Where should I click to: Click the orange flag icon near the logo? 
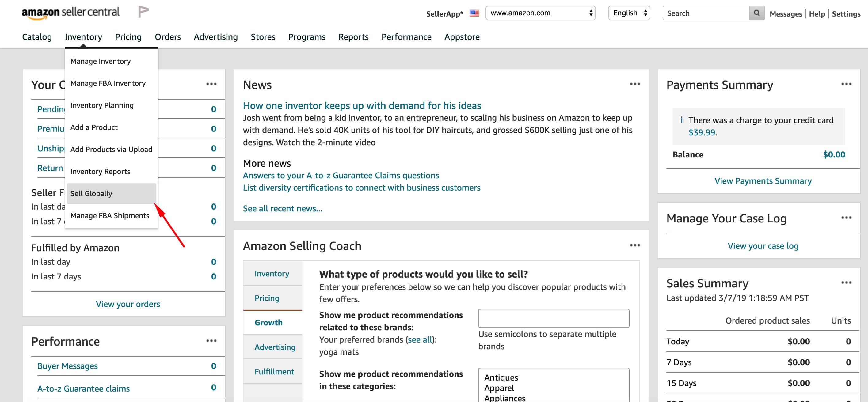[x=143, y=11]
